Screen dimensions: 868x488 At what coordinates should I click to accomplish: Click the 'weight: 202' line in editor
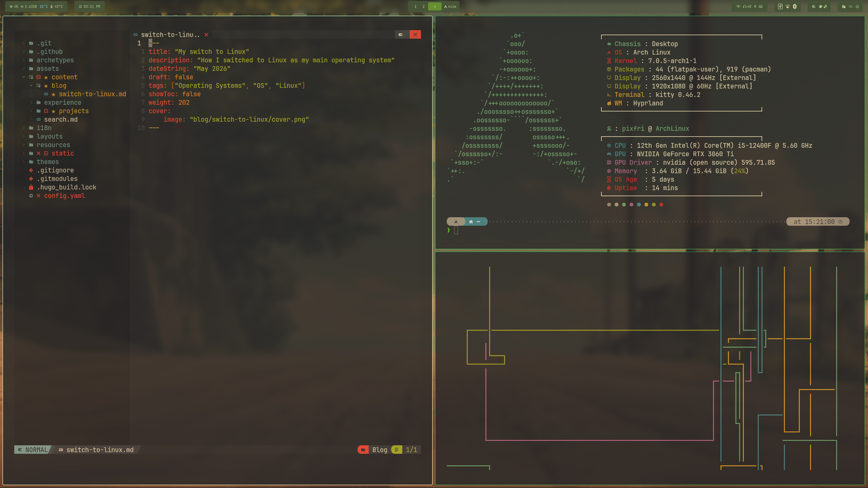tap(169, 102)
